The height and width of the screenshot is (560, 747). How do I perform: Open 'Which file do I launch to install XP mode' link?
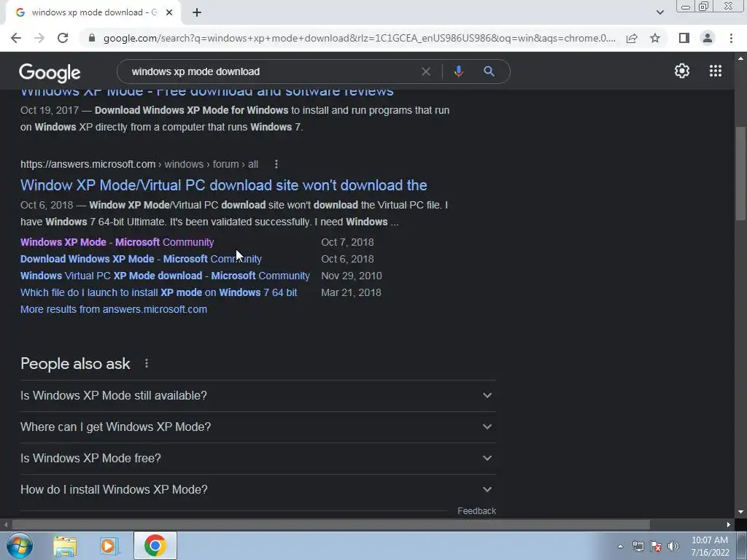pyautogui.click(x=158, y=292)
